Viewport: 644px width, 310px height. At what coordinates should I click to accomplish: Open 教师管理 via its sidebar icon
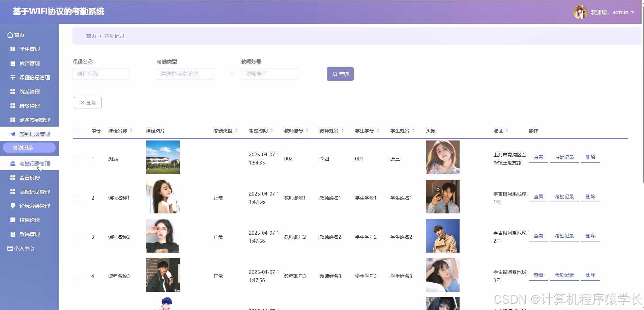tap(12, 63)
